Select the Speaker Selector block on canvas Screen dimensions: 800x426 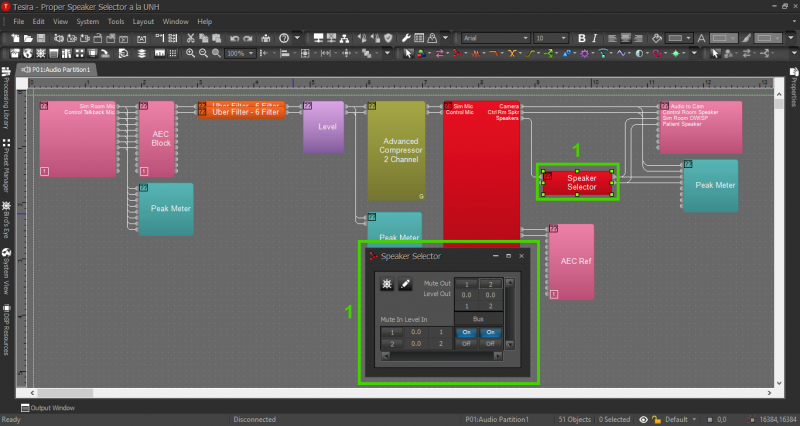pyautogui.click(x=577, y=183)
